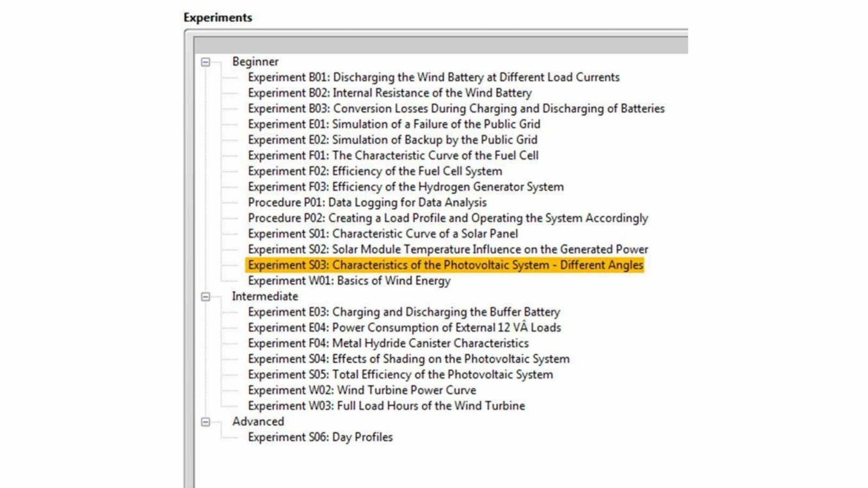Viewport: 868px width, 488px height.
Task: Select Procedure P02 Creating a Load Profile
Action: [448, 219]
